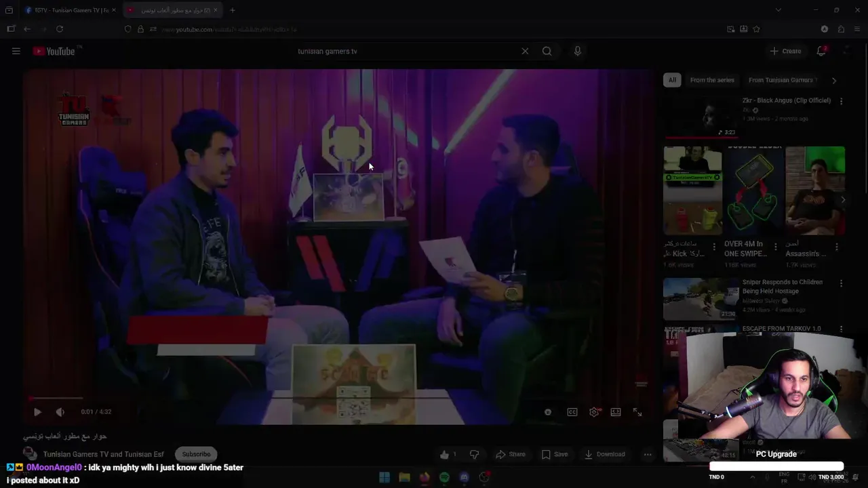Save the video to a playlist
Screen dimensions: 868x488
(555, 454)
